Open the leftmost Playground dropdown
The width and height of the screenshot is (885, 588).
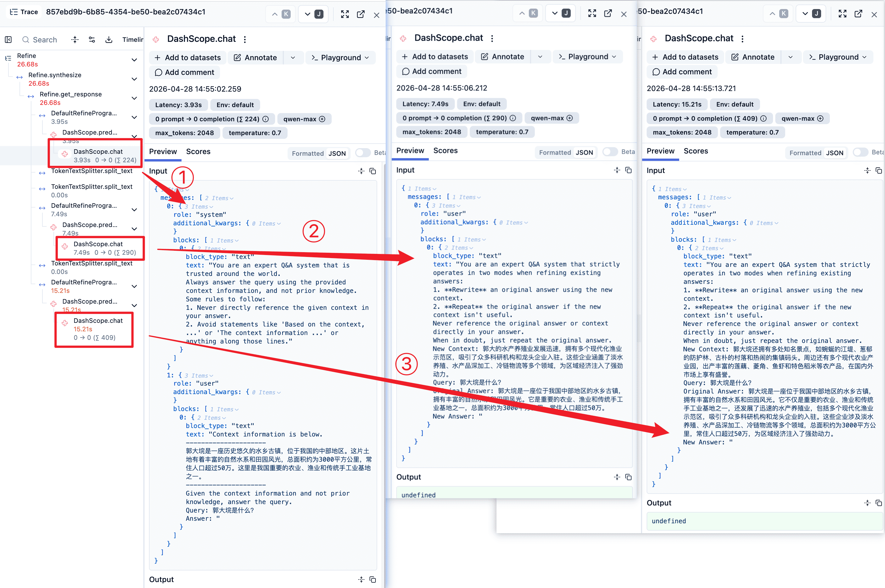[340, 57]
